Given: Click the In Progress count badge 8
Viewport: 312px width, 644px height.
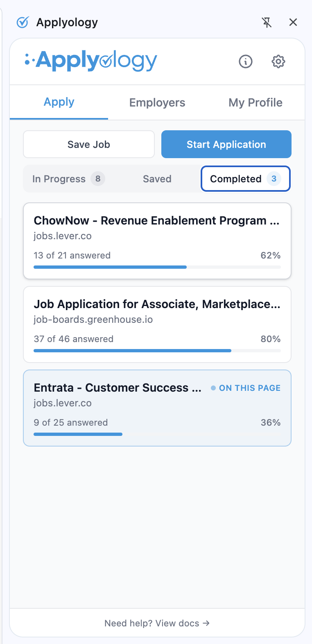Looking at the screenshot, I should (98, 179).
